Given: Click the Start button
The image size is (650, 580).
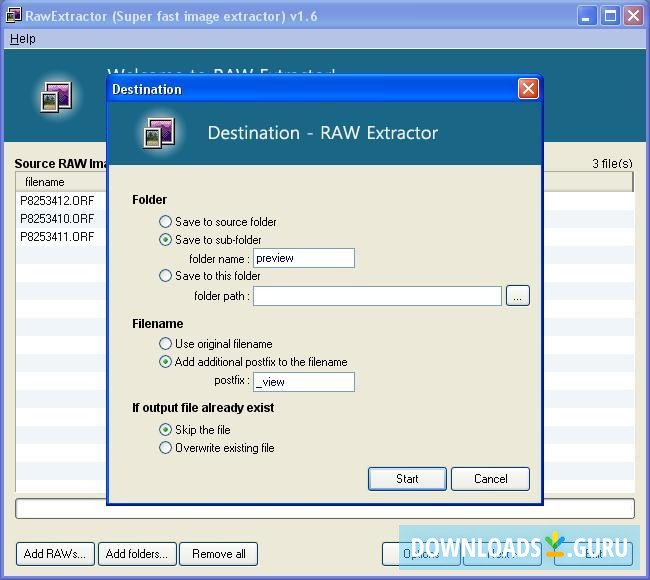Looking at the screenshot, I should 407,479.
